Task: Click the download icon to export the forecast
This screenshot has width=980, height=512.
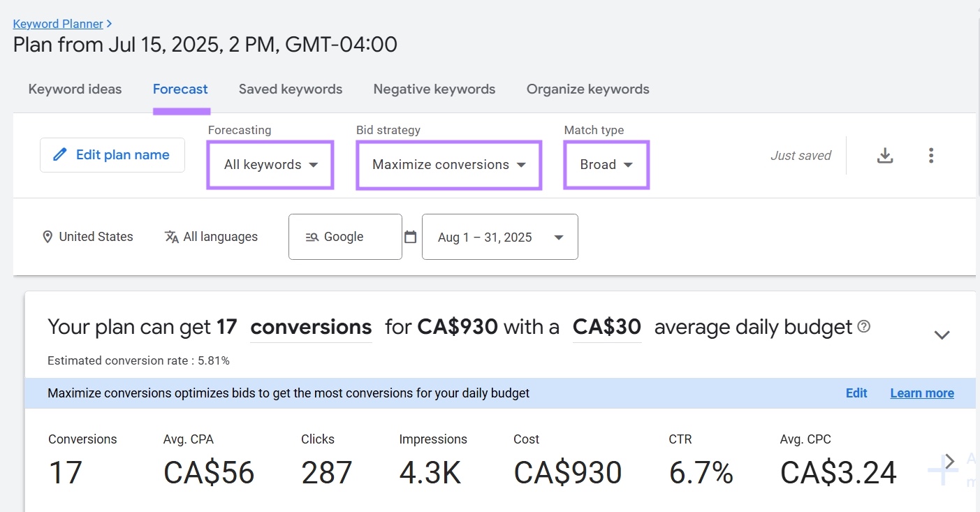Action: point(885,155)
